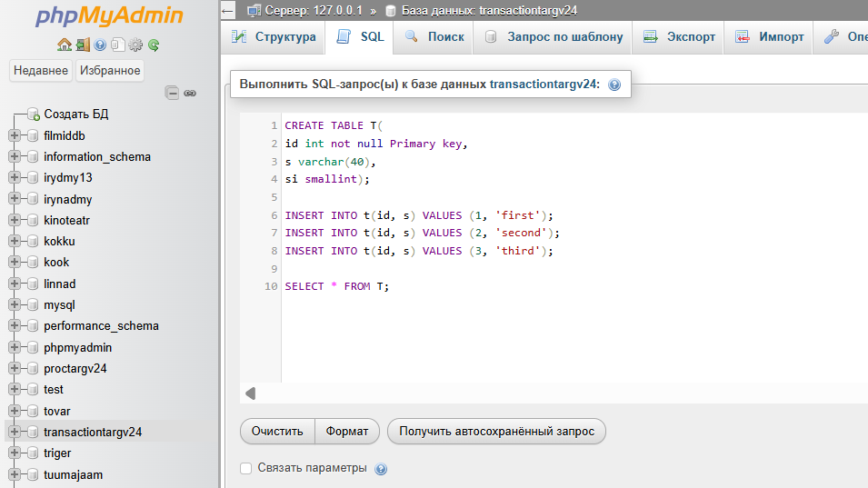Click the filmiddb database icon
The image size is (868, 488).
pyautogui.click(x=33, y=135)
